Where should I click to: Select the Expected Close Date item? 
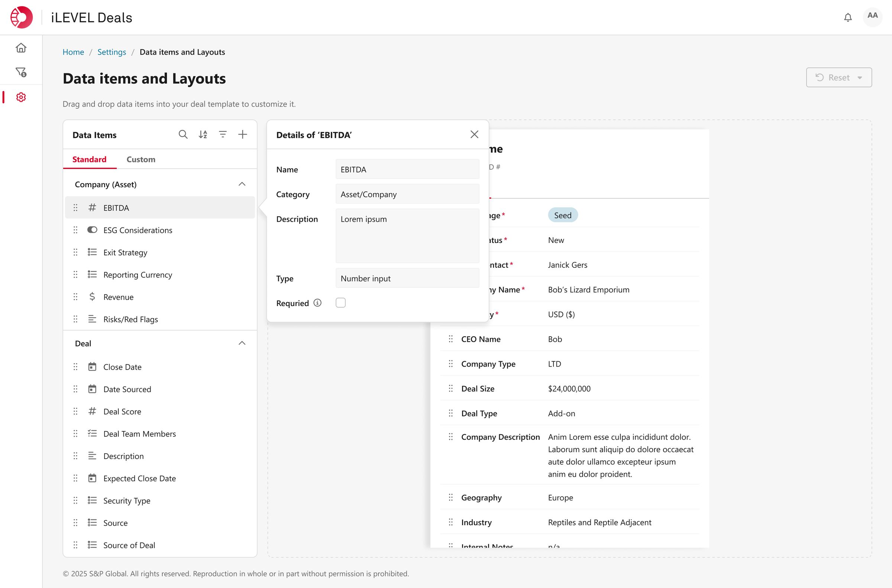(x=160, y=478)
